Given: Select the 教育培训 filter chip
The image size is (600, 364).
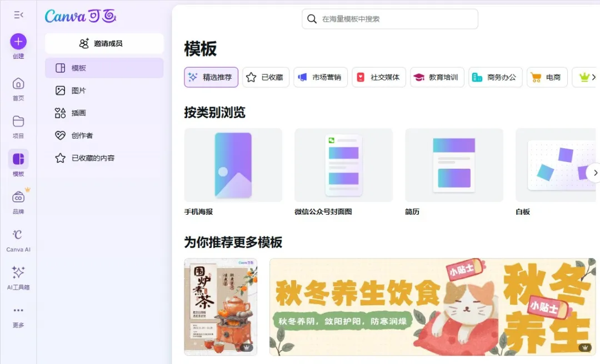Looking at the screenshot, I should tap(437, 77).
